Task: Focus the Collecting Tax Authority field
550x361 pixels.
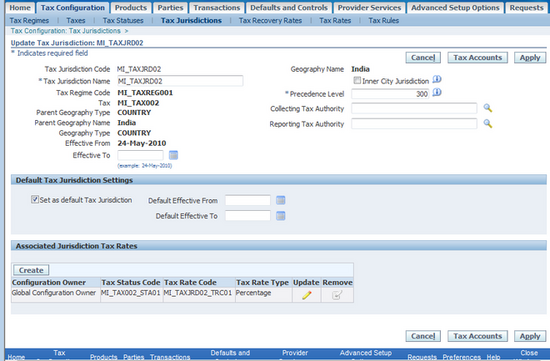Action: [x=414, y=108]
